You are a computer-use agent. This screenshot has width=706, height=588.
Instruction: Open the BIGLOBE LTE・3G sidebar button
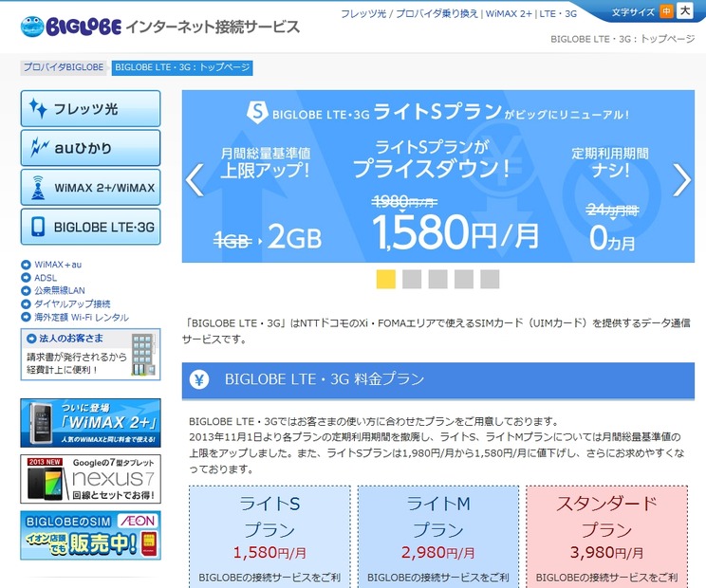tap(90, 227)
